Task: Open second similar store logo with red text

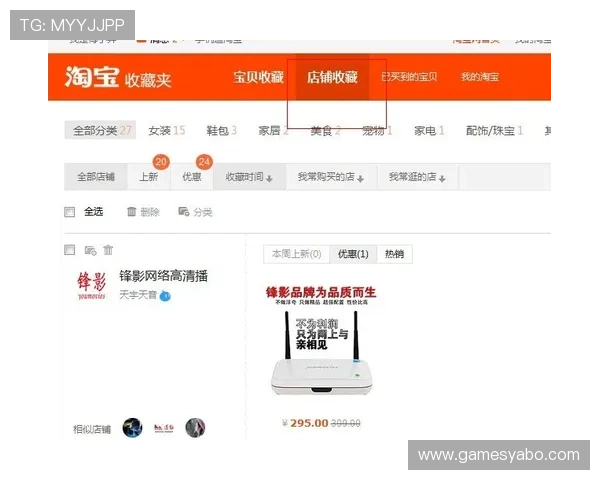Action: (x=164, y=428)
